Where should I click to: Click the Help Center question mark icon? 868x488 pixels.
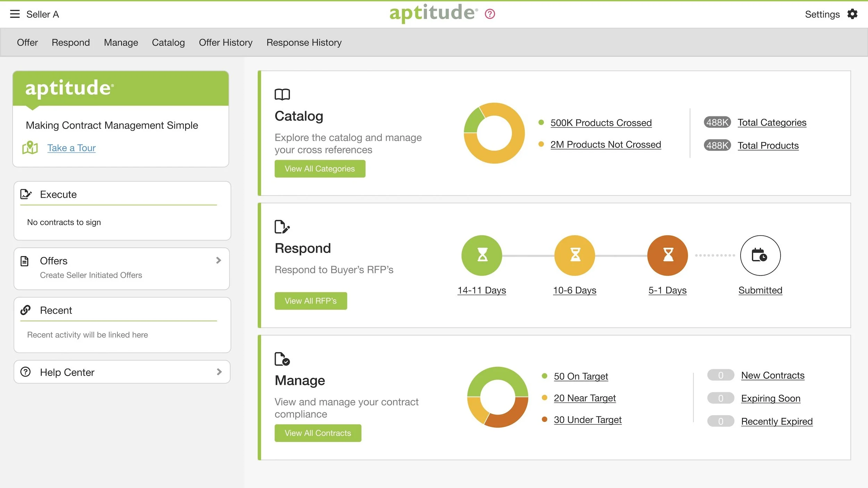25,372
